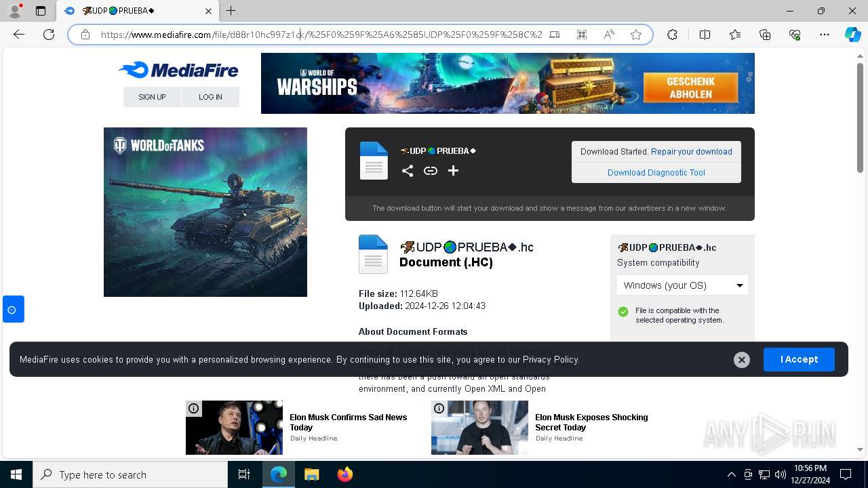Open a new browser tab
The width and height of the screenshot is (868, 488).
[x=231, y=11]
